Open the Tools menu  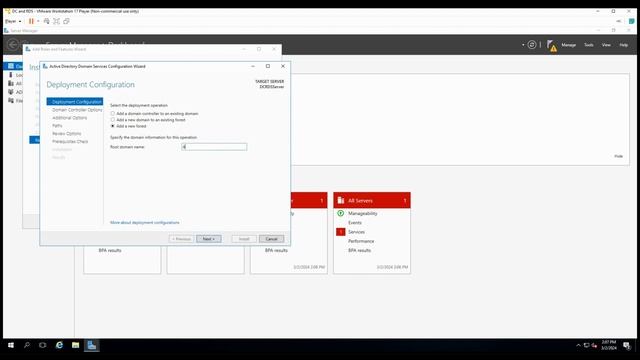(x=588, y=45)
